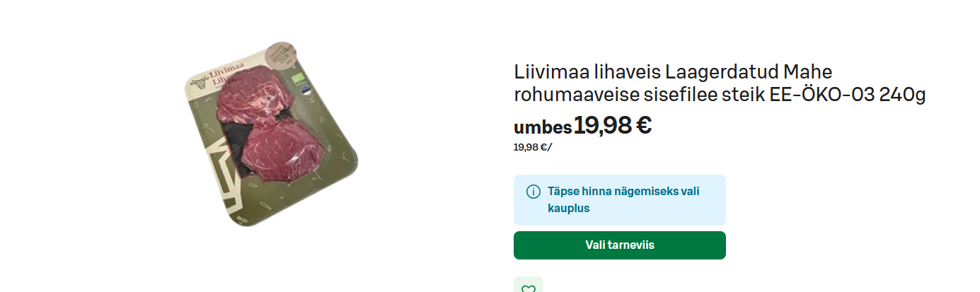The image size is (980, 292).
Task: Click the large 19,98 € price
Action: [x=613, y=125]
